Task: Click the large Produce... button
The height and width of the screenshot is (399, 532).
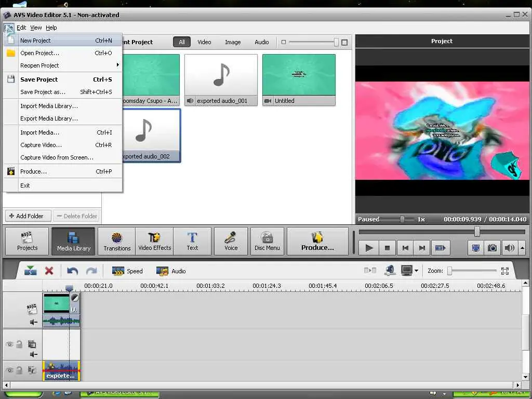Action: [317, 241]
